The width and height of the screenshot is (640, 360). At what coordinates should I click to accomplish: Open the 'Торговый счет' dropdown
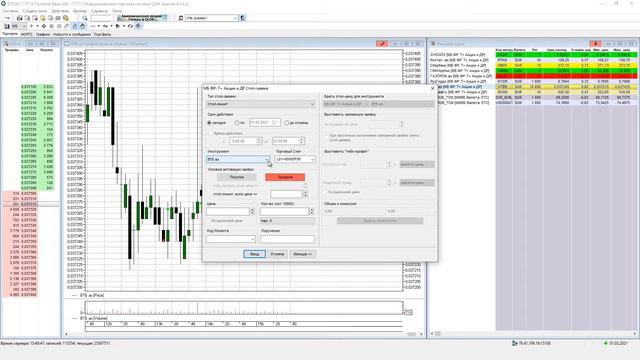pyautogui.click(x=295, y=159)
